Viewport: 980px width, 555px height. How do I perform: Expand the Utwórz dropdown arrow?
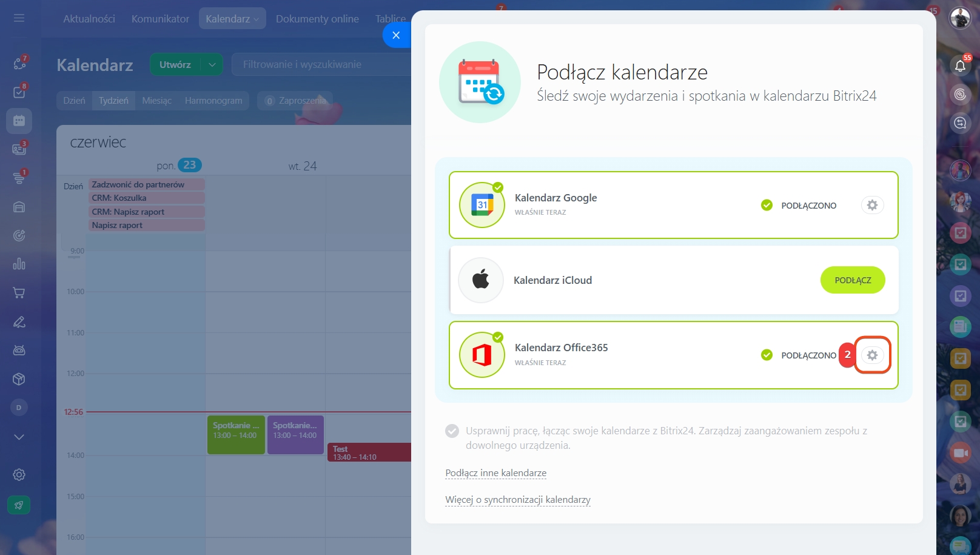[x=212, y=65]
